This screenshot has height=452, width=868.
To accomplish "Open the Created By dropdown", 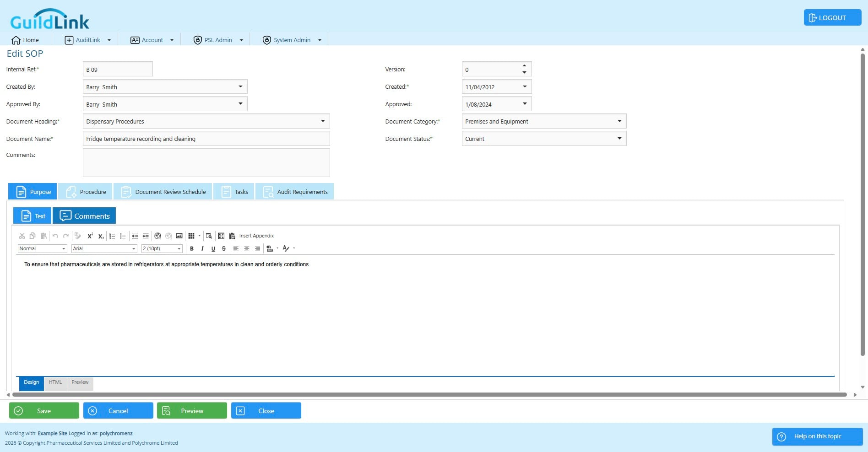I will pyautogui.click(x=240, y=87).
